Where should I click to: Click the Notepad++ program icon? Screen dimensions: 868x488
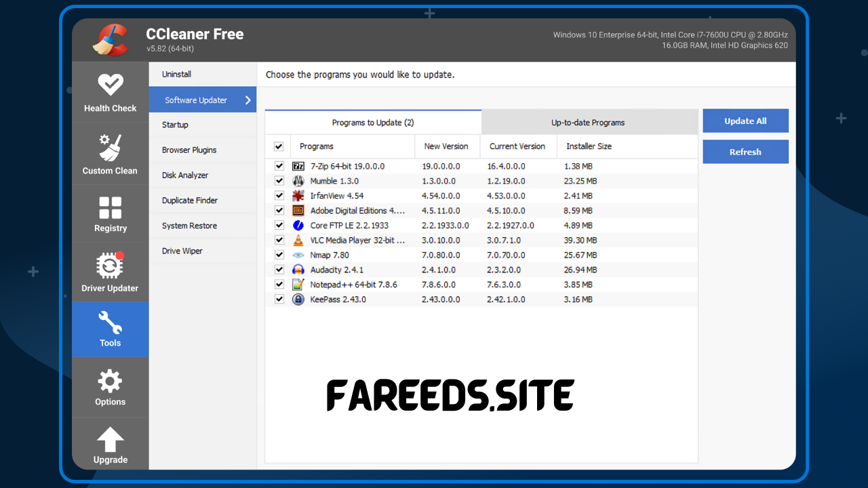pyautogui.click(x=298, y=285)
